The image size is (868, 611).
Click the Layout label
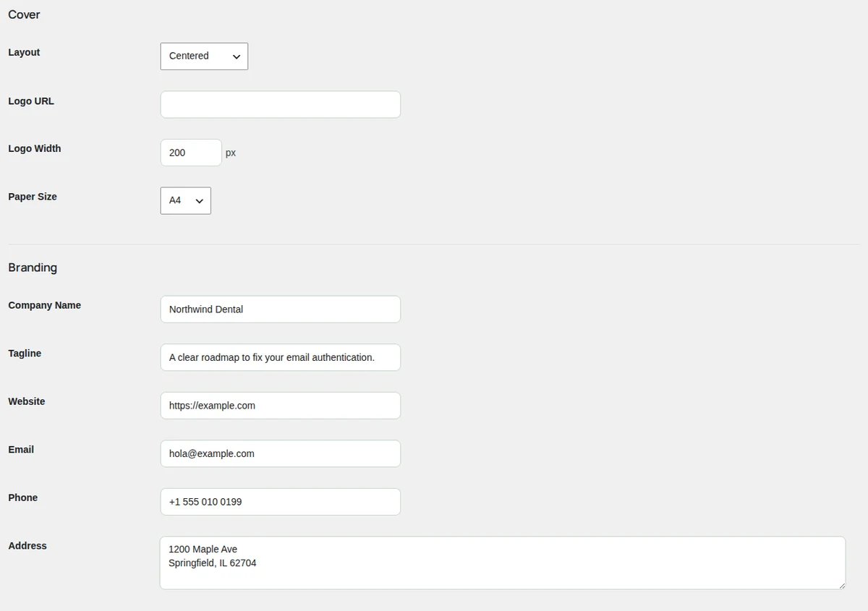24,53
